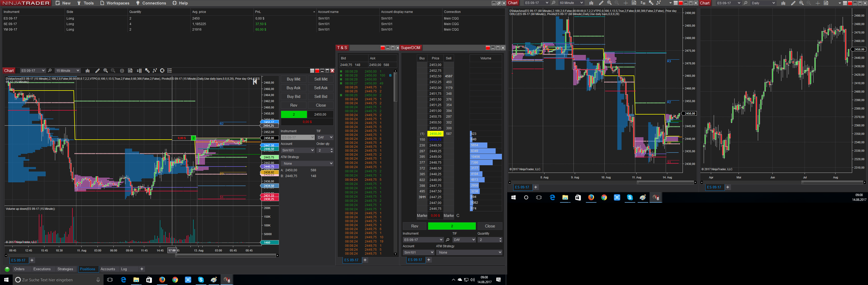Select drawing tools pencil in Daily chart
The width and height of the screenshot is (868, 285).
793,3
